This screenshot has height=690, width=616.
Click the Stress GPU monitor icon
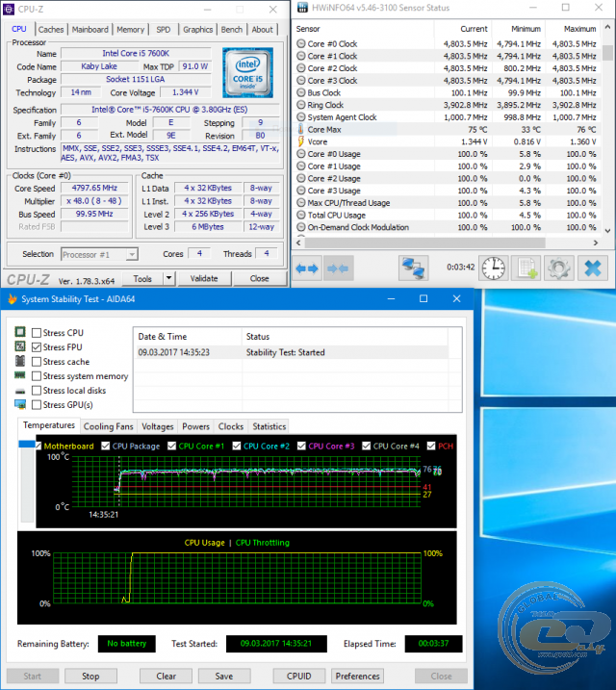[20, 404]
